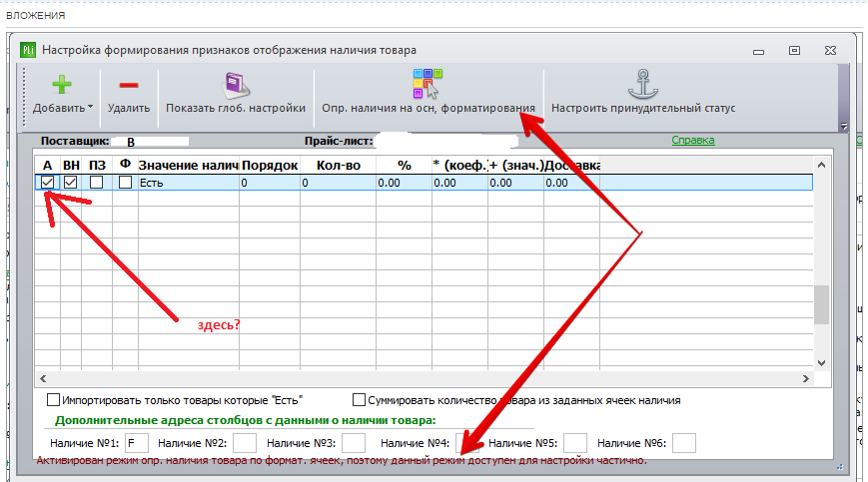Click the * (коеф.) column header
The image size is (868, 482).
point(460,166)
